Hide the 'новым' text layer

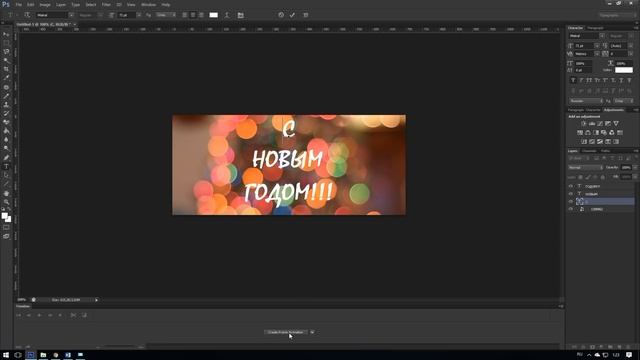(571, 194)
